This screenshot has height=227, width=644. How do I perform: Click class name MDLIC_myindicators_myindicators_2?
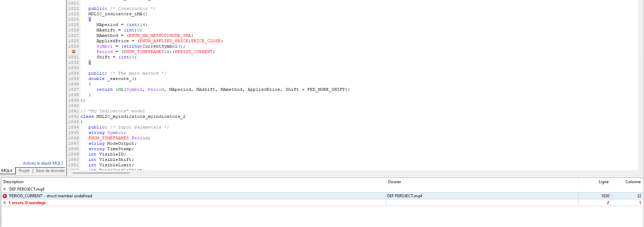coord(141,116)
